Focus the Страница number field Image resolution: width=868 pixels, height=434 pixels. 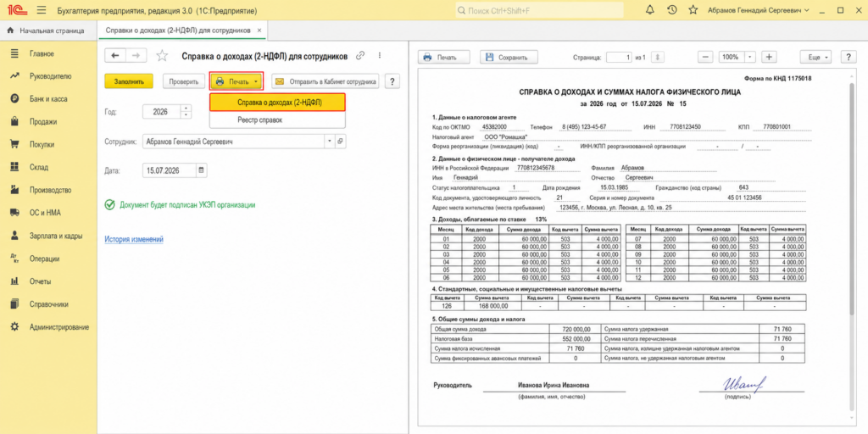click(619, 57)
